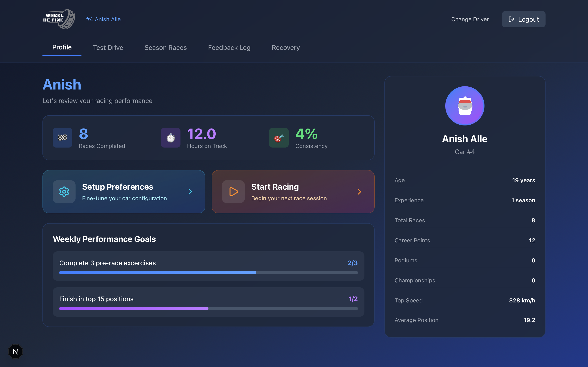Open Start Racing via its orange chevron
The width and height of the screenshot is (588, 367).
tap(359, 192)
